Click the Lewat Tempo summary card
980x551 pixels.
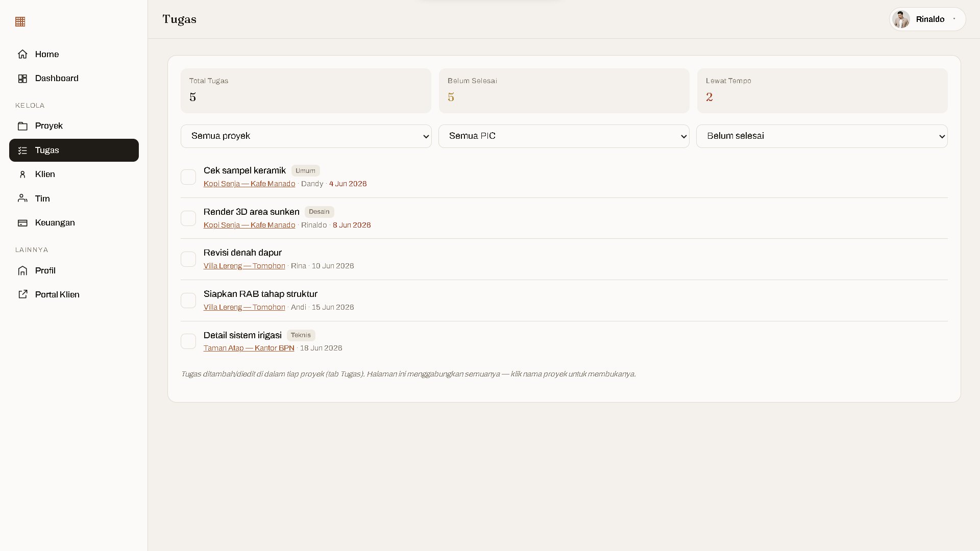click(822, 91)
